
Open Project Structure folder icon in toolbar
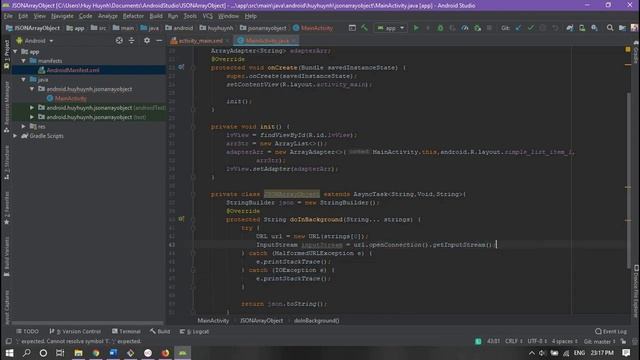622,28
